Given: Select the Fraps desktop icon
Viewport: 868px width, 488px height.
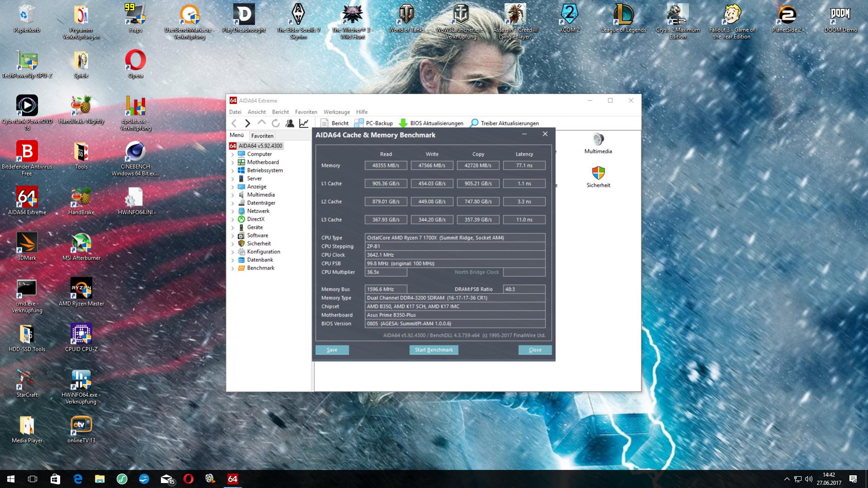Looking at the screenshot, I should coord(135,19).
